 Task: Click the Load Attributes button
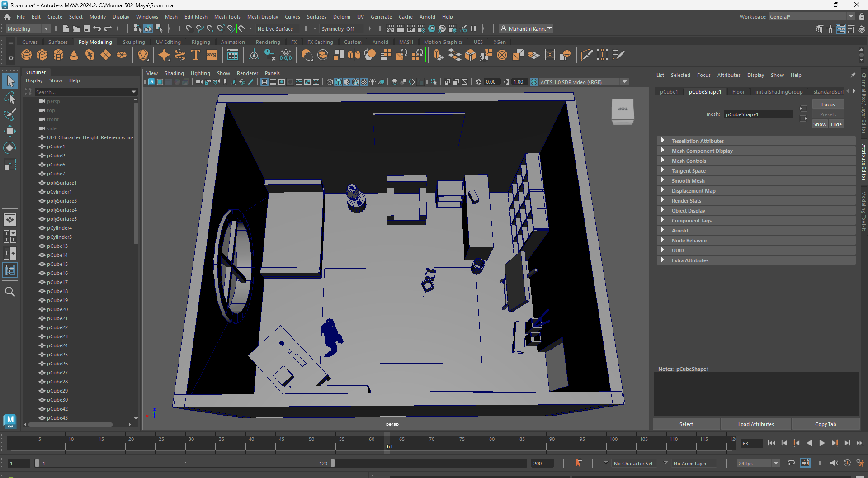[756, 424]
